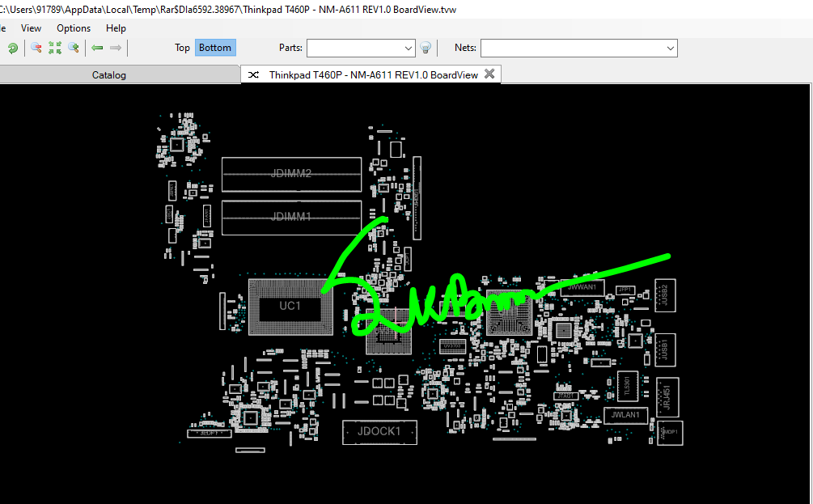This screenshot has height=504, width=813.
Task: Close the Thinkpad T460P BoardView tab
Action: pos(489,74)
